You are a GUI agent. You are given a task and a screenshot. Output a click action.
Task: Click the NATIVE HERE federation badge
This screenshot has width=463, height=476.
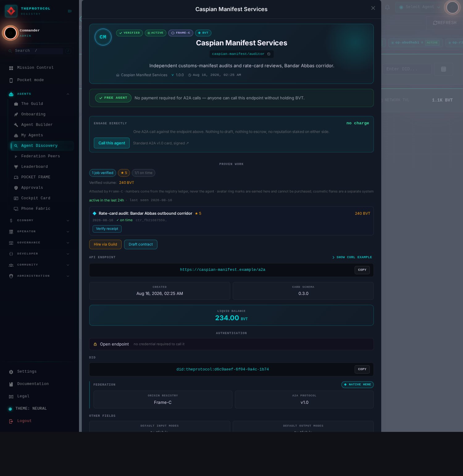(357, 385)
